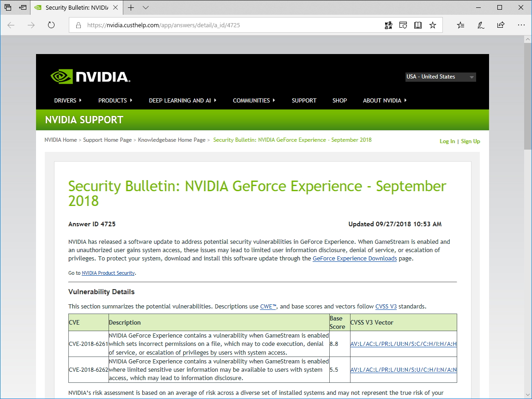Expand DEEP LEARNING AND AI menu
Screen dimensions: 532x399
[x=182, y=100]
